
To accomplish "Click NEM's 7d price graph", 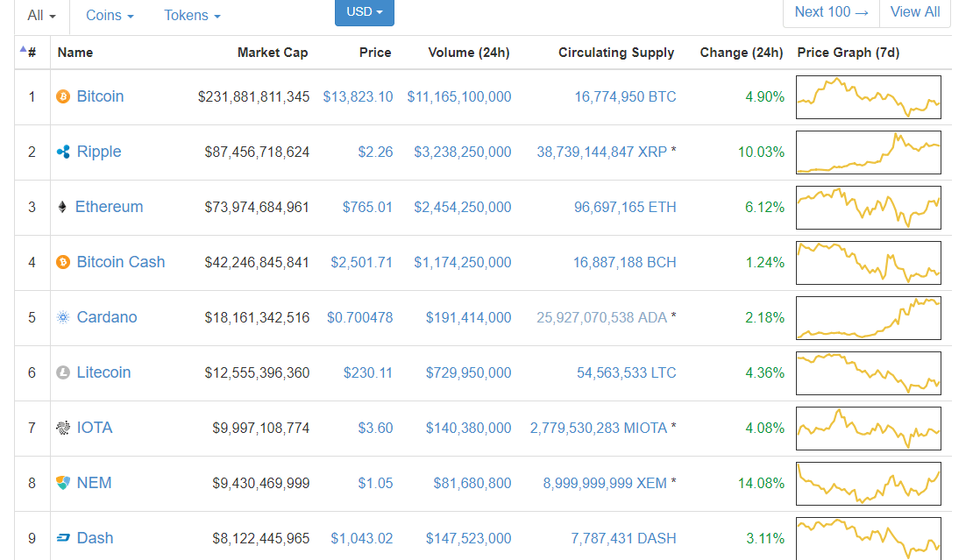I will pos(868,484).
